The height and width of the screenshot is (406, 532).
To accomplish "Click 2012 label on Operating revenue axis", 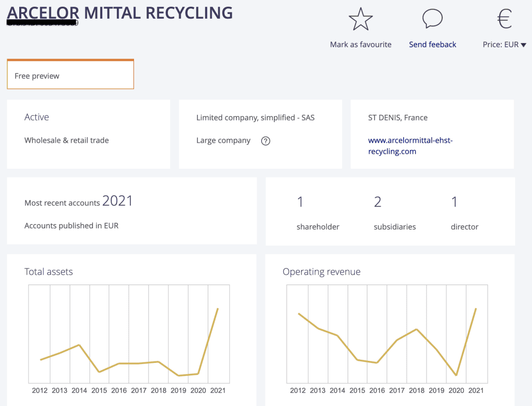I will [298, 390].
